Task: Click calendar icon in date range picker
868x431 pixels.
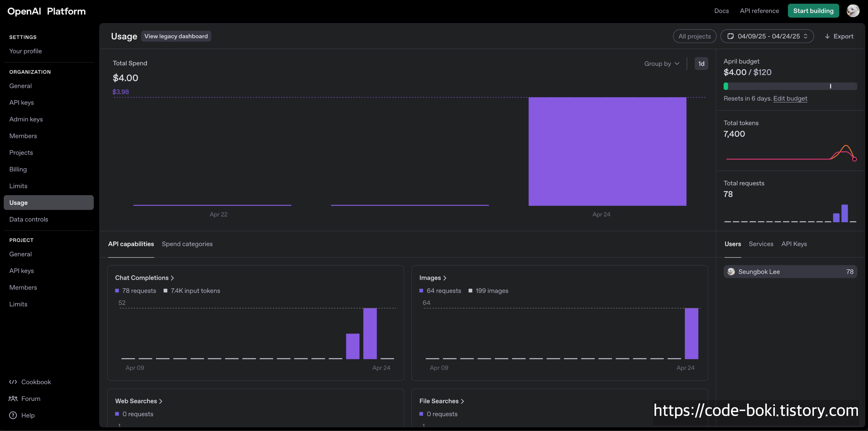Action: coord(730,36)
